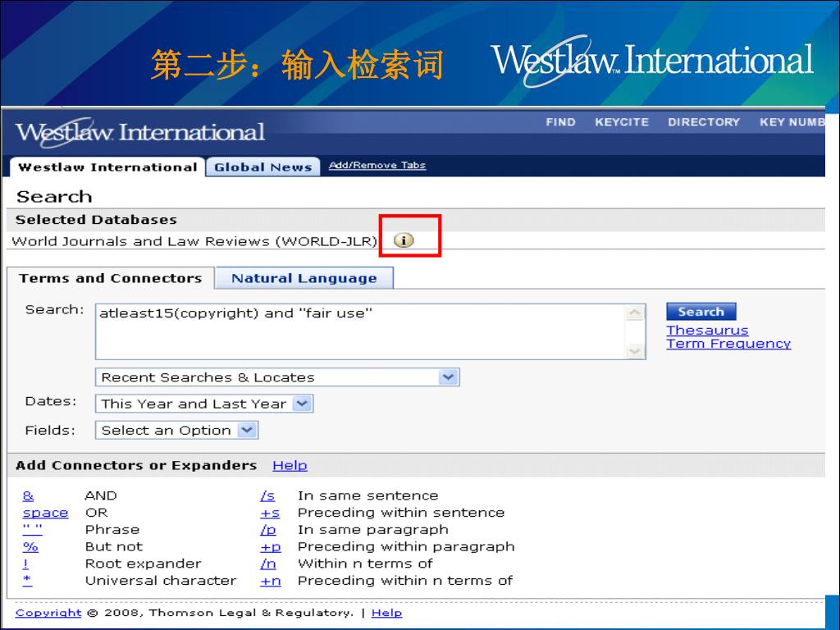Insert the quotation marks Phrase connector
Viewport: 840px width, 630px height.
click(x=32, y=529)
